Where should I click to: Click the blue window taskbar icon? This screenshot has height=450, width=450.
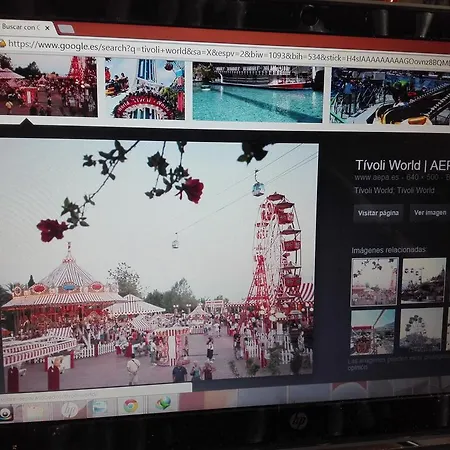click(100, 408)
